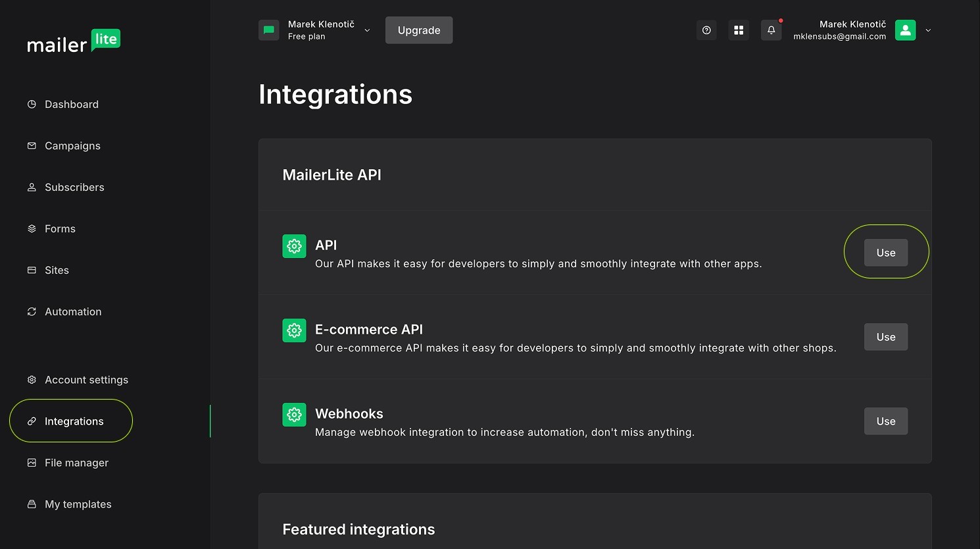
Task: Select My templates in the sidebar
Action: [78, 504]
